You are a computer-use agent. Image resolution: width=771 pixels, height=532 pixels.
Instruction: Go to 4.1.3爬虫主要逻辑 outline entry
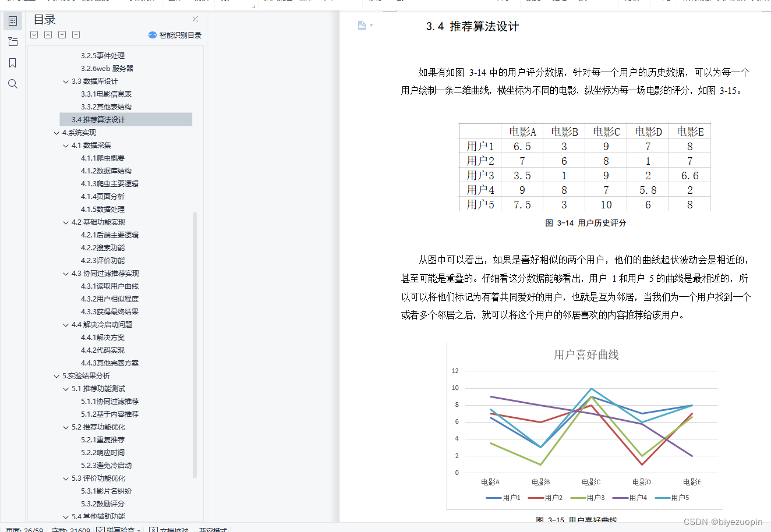click(x=109, y=184)
